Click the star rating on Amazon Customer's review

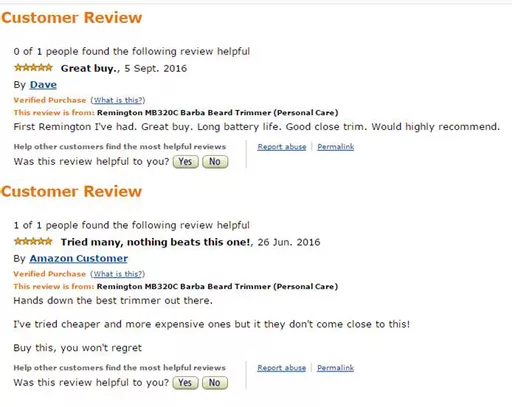coord(33,242)
